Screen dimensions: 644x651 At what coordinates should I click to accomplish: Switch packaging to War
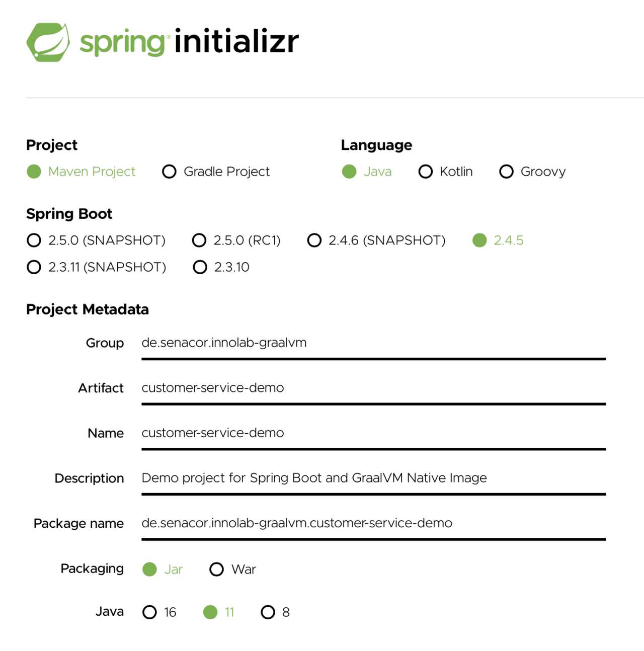[216, 569]
